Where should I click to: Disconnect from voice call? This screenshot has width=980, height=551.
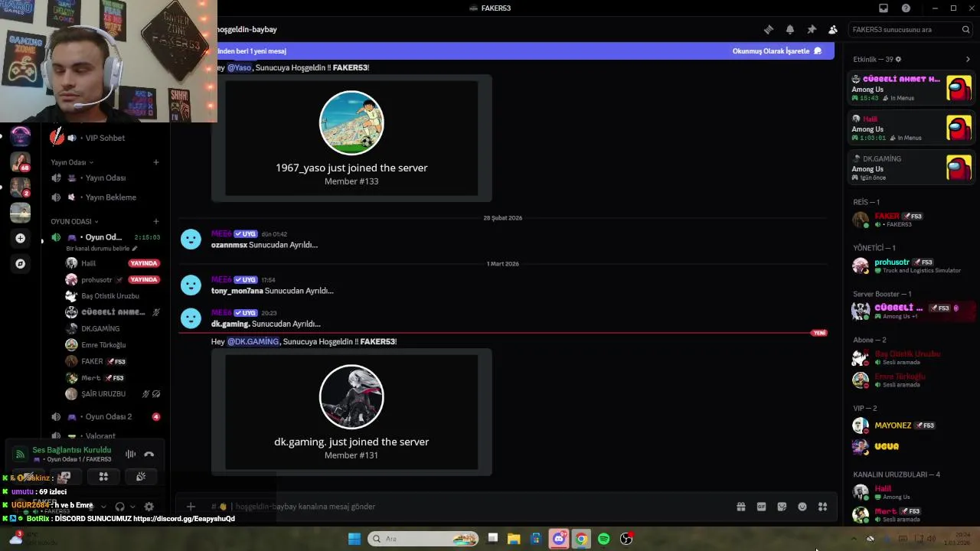[x=149, y=455]
